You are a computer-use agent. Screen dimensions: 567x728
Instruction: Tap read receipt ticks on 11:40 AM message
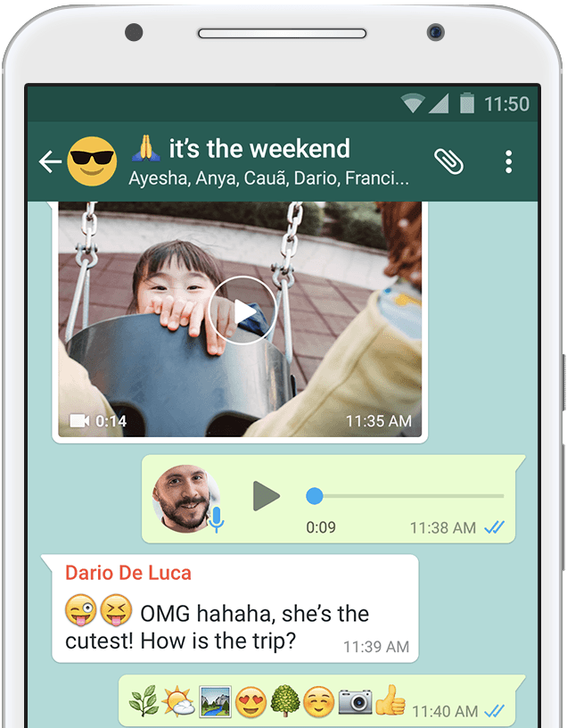[x=494, y=710]
